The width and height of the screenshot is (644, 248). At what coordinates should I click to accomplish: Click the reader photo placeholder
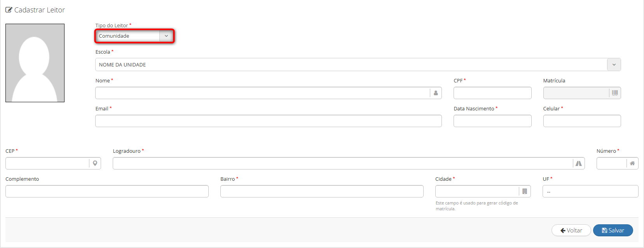coord(35,63)
